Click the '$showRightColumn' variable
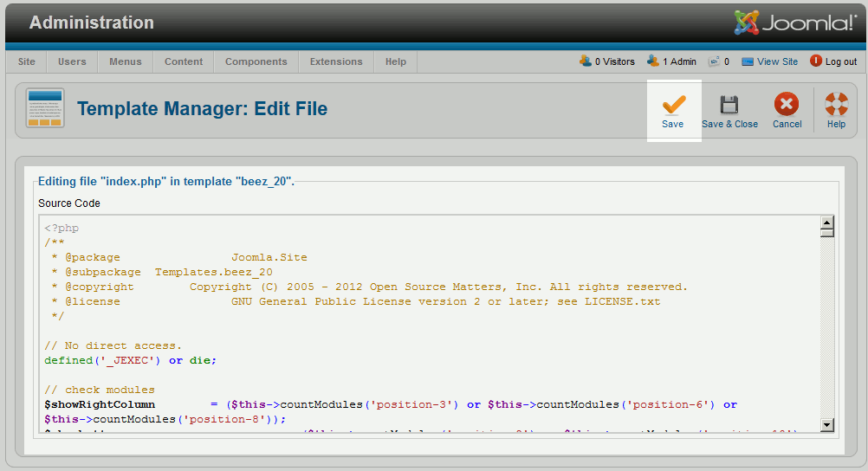The image size is (868, 471). coord(100,404)
